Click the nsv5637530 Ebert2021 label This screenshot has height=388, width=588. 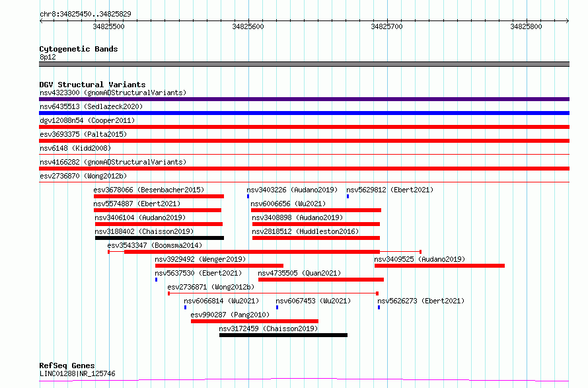click(198, 273)
